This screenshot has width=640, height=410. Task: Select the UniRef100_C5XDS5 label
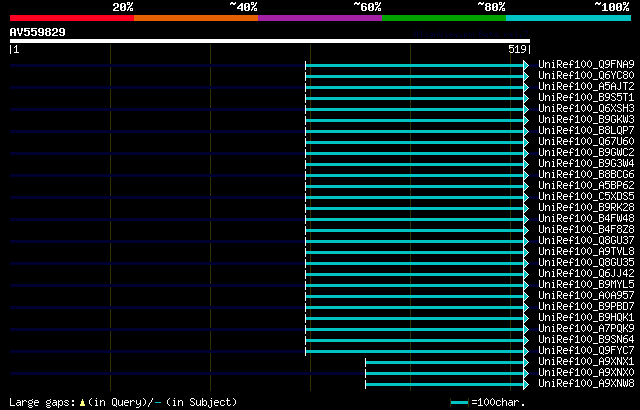pyautogui.click(x=586, y=197)
